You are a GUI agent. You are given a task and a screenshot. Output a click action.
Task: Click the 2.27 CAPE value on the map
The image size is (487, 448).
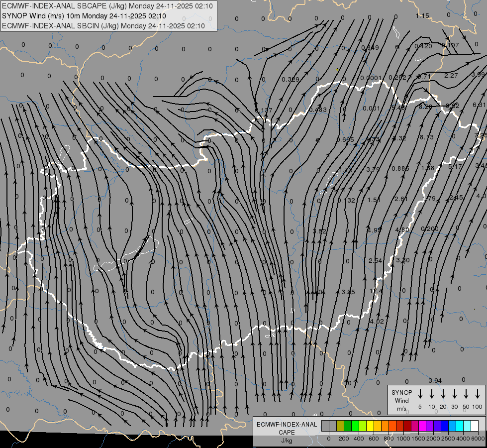pyautogui.click(x=451, y=75)
